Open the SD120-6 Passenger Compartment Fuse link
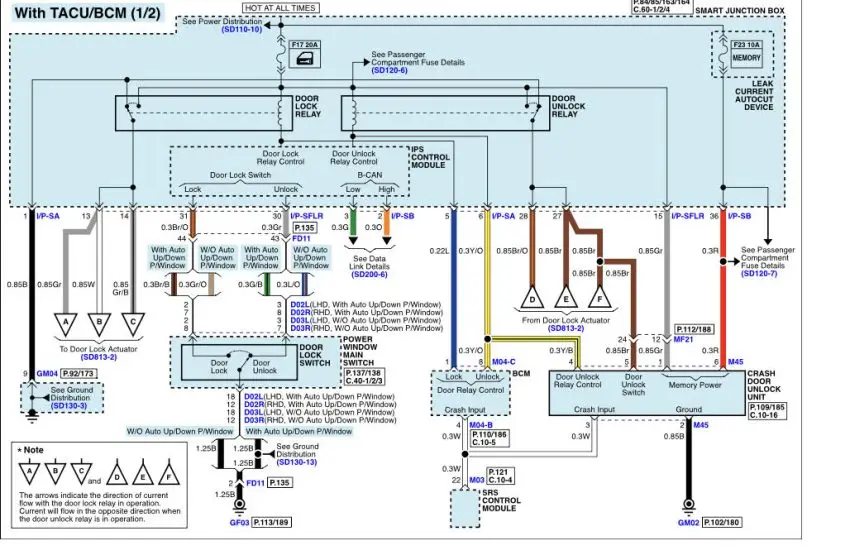 pyautogui.click(x=389, y=71)
